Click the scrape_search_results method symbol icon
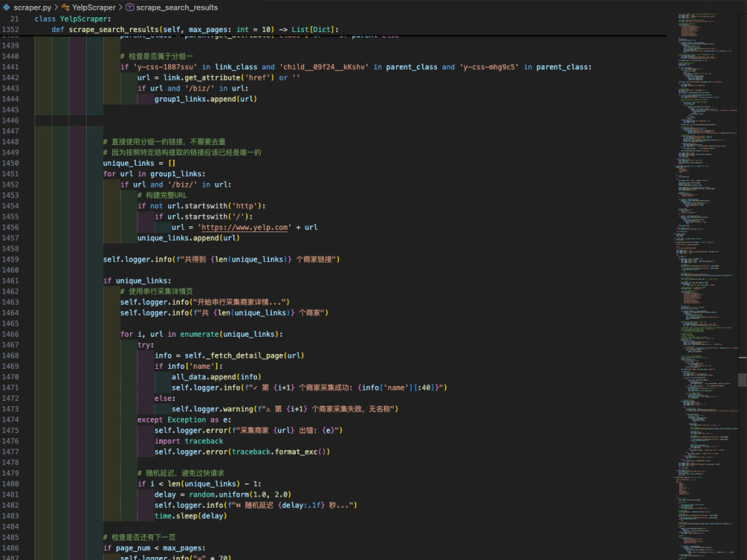The width and height of the screenshot is (747, 560). [129, 7]
